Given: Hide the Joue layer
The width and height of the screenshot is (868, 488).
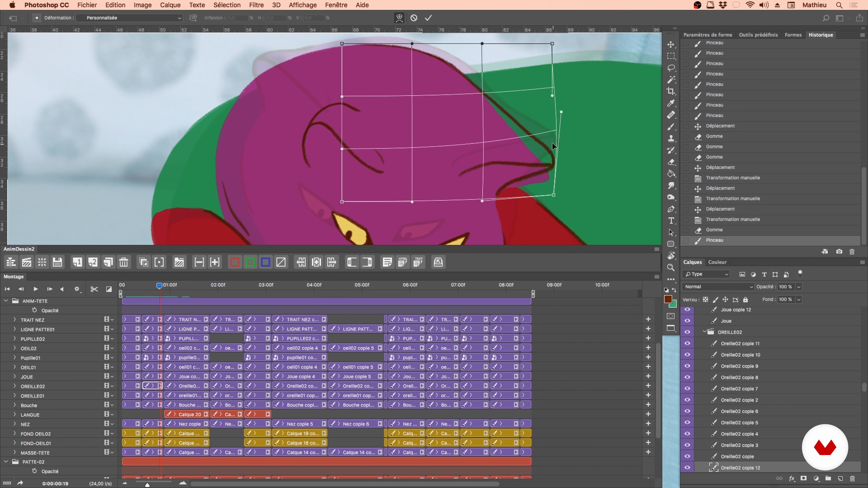Looking at the screenshot, I should [x=687, y=321].
